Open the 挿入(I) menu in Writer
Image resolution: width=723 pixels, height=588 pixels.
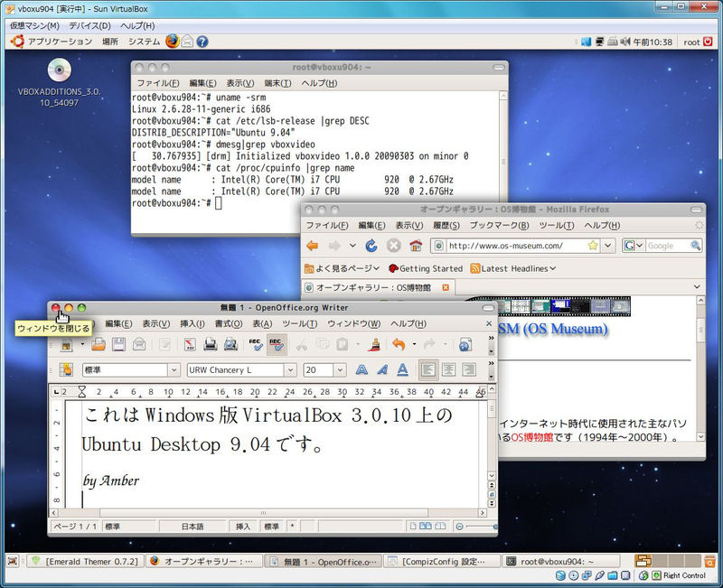tap(192, 323)
